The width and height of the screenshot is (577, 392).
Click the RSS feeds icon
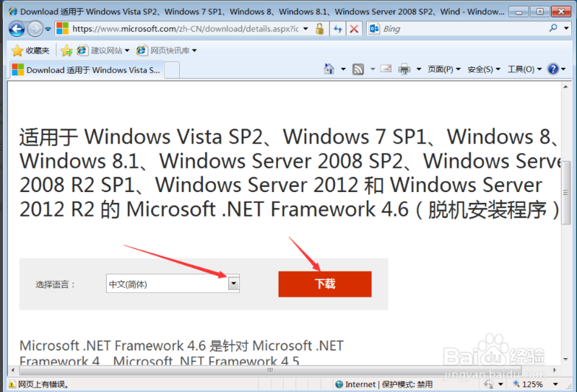tap(358, 69)
